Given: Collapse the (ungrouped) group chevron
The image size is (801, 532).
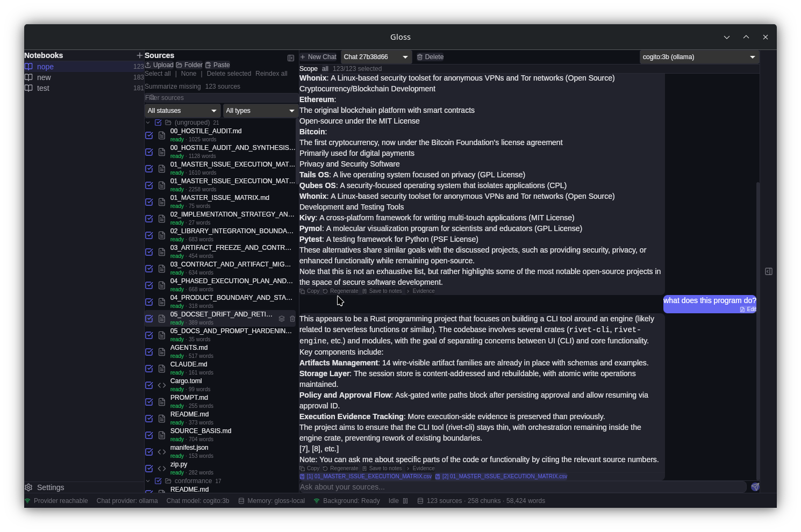Looking at the screenshot, I should pyautogui.click(x=148, y=123).
